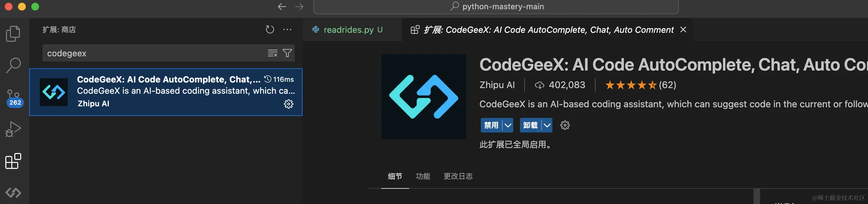Image resolution: width=868 pixels, height=204 pixels.
Task: Clear extension search results
Action: point(273,53)
